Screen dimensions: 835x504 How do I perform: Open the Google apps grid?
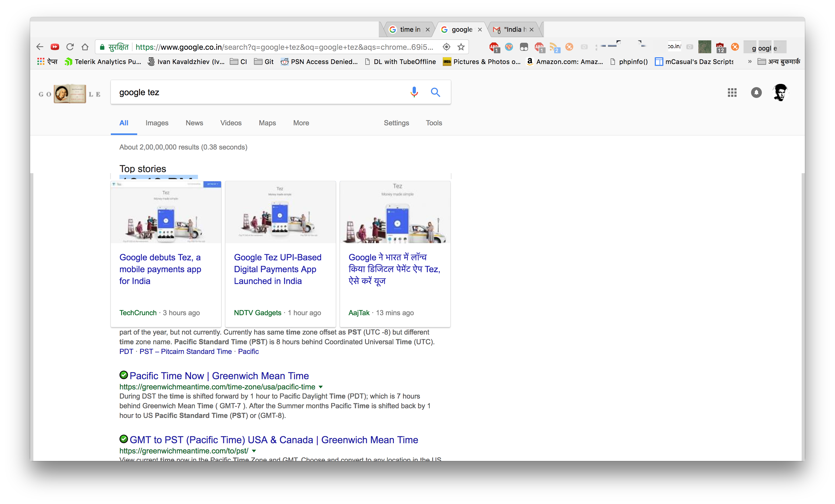click(x=732, y=93)
